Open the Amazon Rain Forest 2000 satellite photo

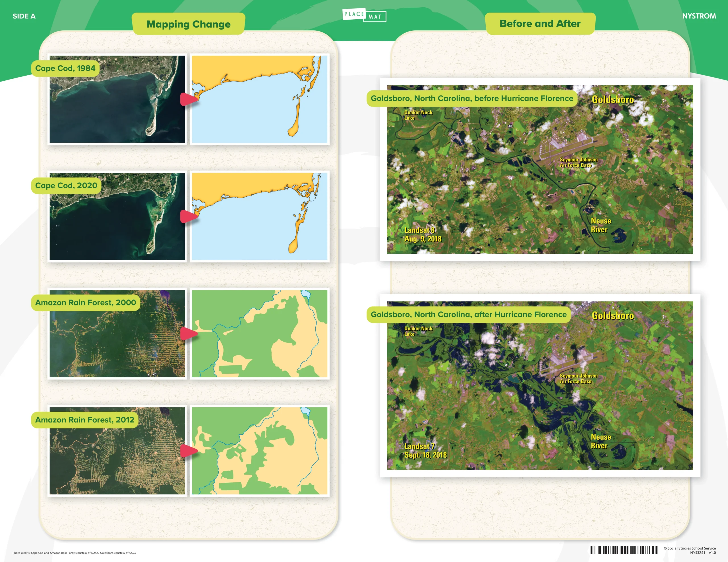(x=117, y=334)
